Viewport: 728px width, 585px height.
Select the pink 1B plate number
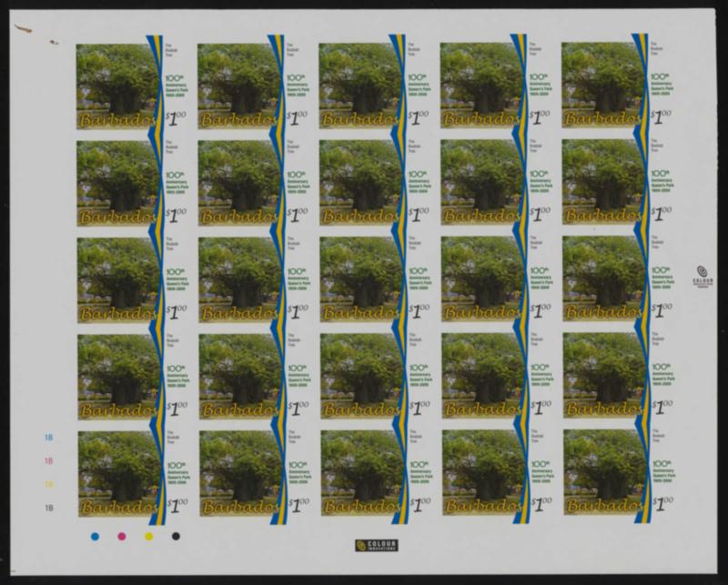pyautogui.click(x=49, y=461)
